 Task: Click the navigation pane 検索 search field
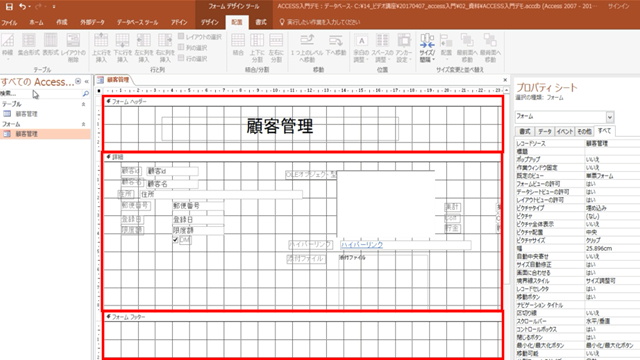pyautogui.click(x=40, y=94)
